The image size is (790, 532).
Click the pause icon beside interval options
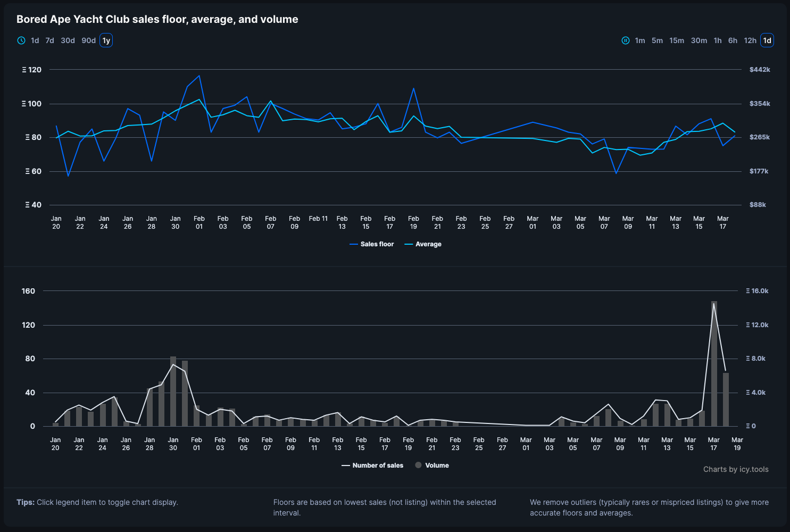pyautogui.click(x=626, y=40)
